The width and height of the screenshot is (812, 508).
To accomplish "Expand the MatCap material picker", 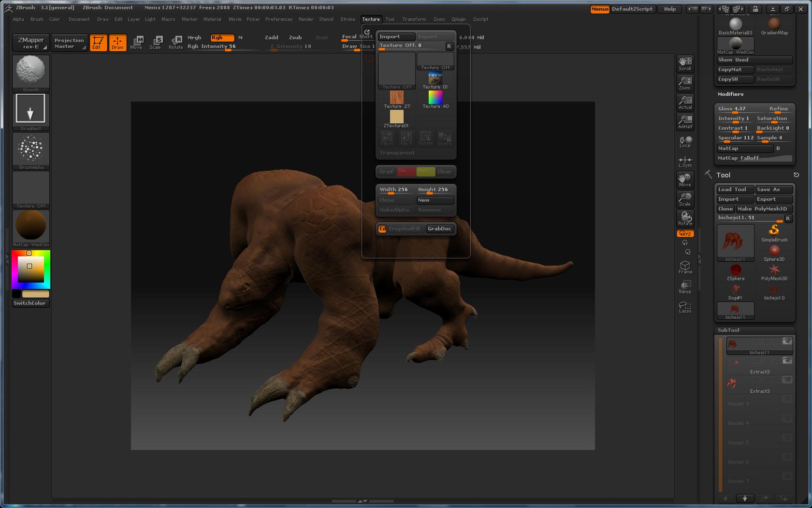I will pyautogui.click(x=31, y=226).
